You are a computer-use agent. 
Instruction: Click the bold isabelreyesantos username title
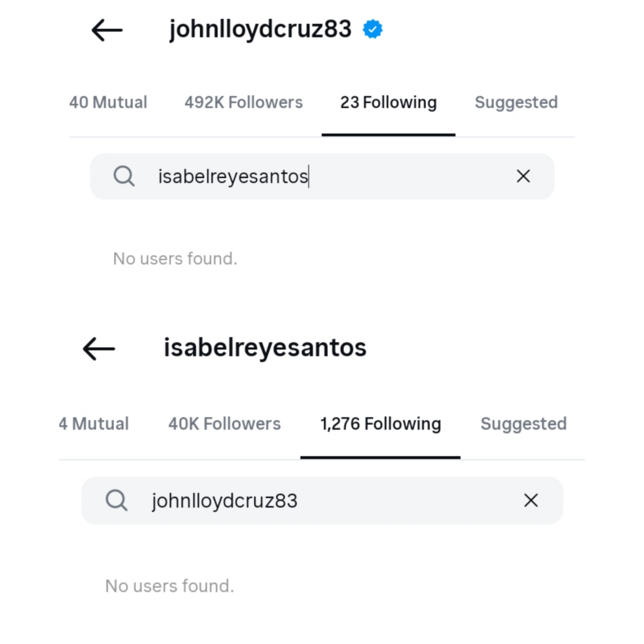point(265,348)
